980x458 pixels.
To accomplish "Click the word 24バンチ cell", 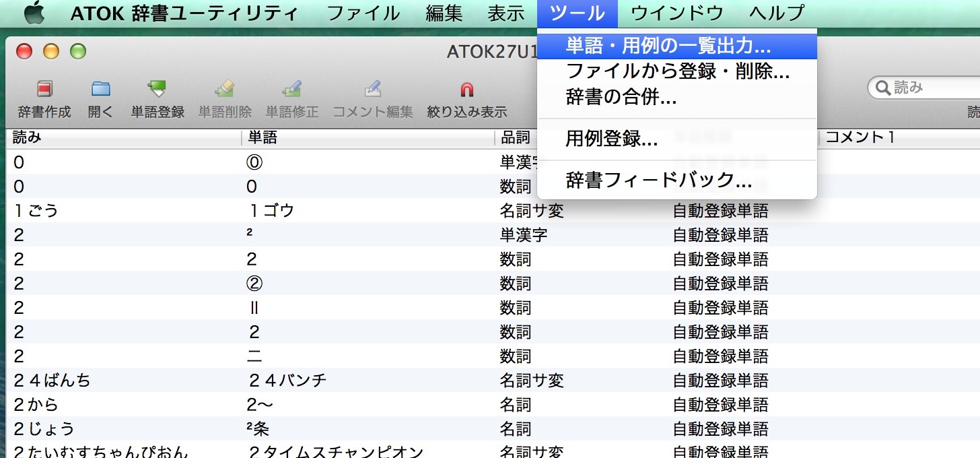I will pos(287,381).
